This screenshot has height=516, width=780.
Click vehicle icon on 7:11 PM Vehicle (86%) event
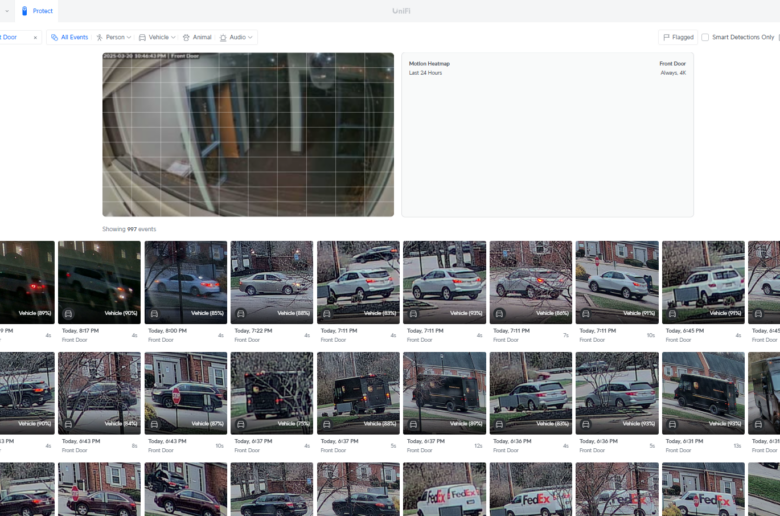[499, 313]
